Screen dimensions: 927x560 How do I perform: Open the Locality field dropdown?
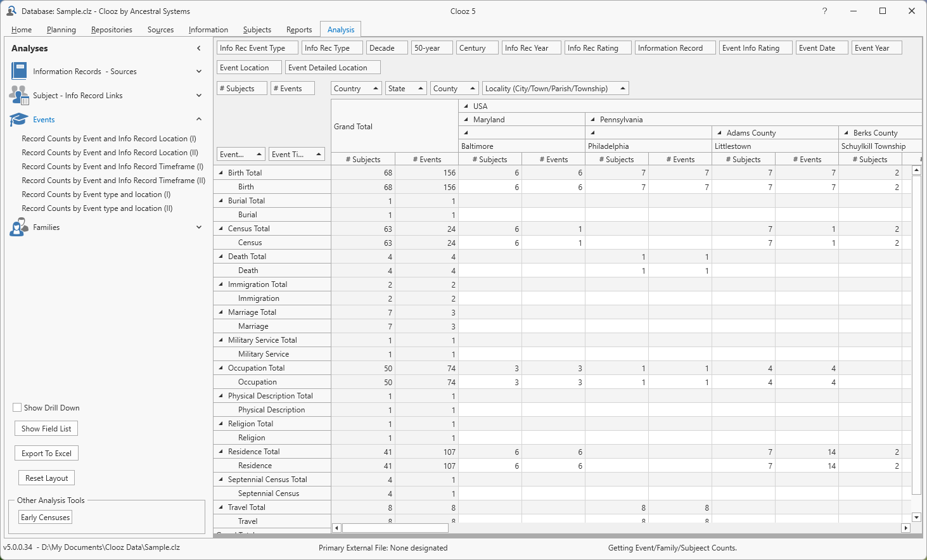[622, 89]
